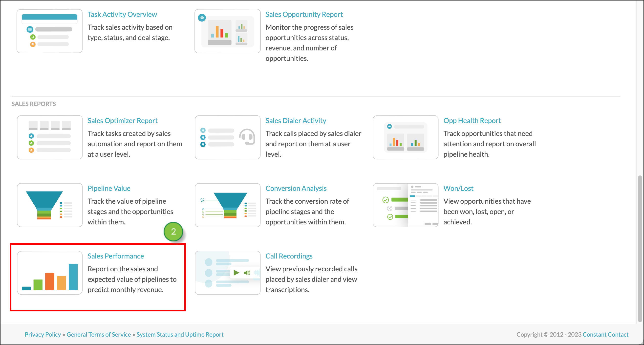Open the Won/Lost report link
Viewport: 644px width, 345px height.
tap(458, 188)
